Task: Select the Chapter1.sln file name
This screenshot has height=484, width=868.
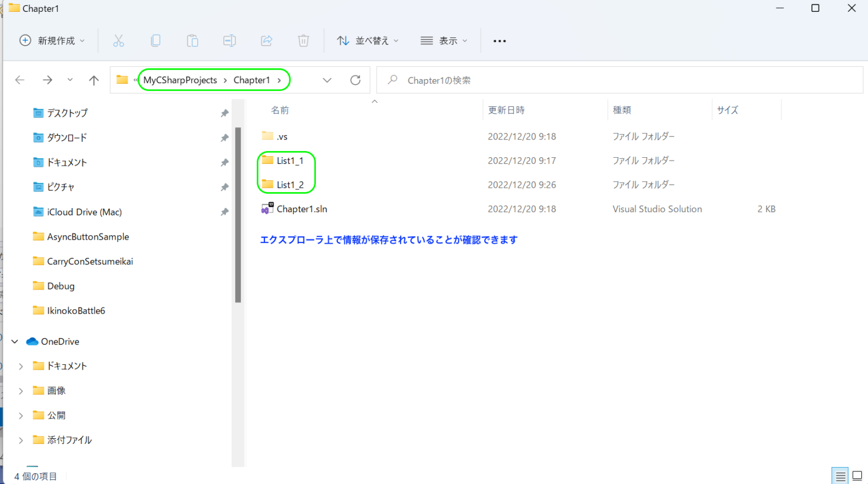Action: pyautogui.click(x=302, y=209)
